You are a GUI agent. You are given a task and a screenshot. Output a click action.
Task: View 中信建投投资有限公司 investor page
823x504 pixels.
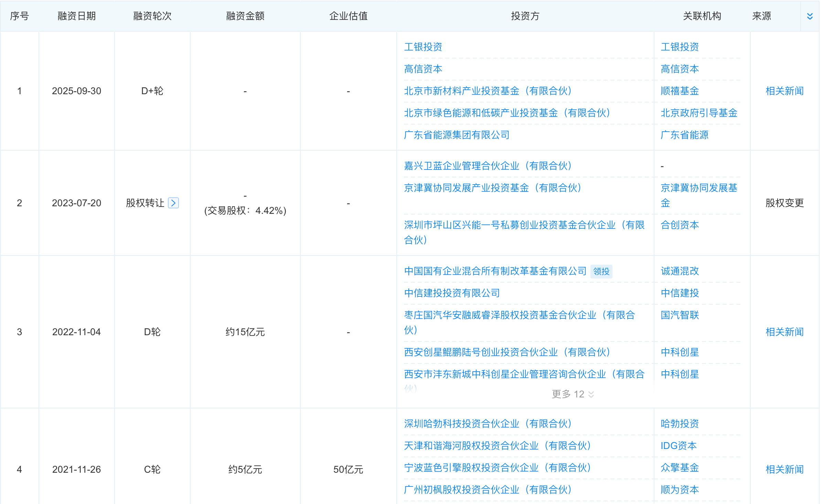pyautogui.click(x=452, y=293)
